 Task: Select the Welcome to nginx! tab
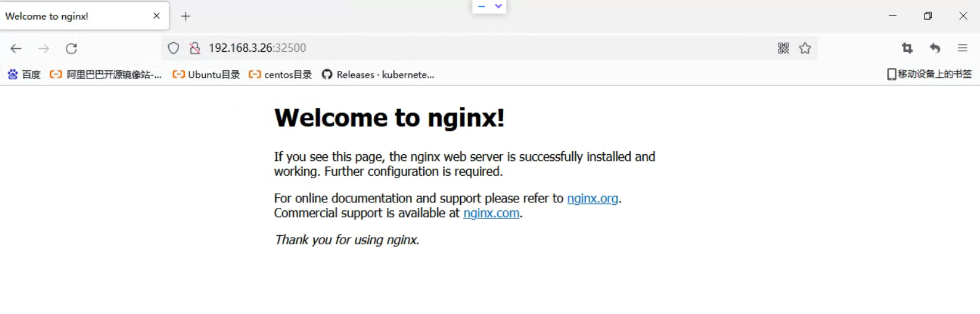(84, 16)
